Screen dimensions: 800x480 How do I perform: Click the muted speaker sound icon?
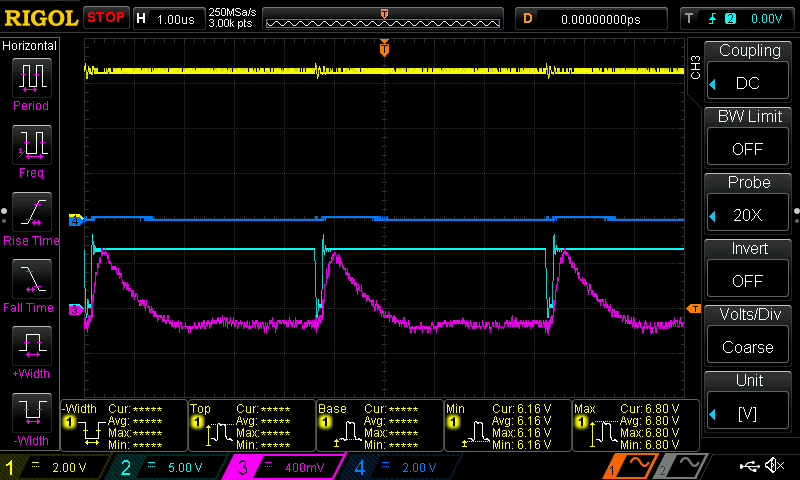[774, 466]
